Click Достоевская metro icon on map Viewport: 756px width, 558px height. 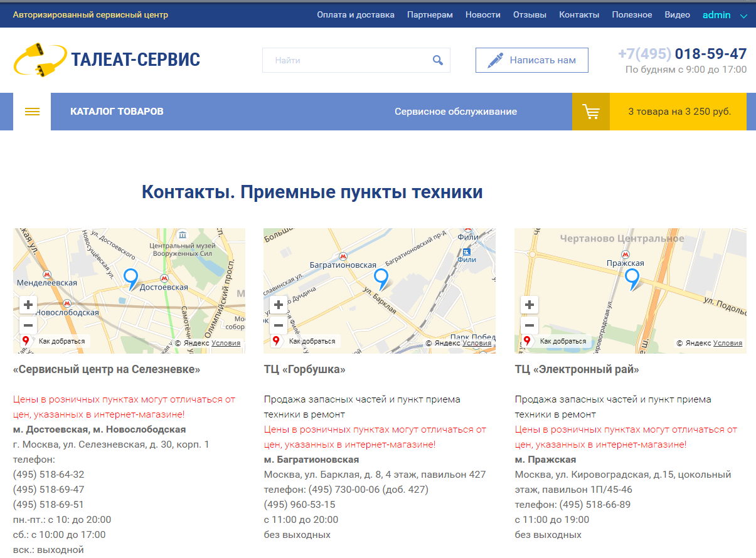164,278
